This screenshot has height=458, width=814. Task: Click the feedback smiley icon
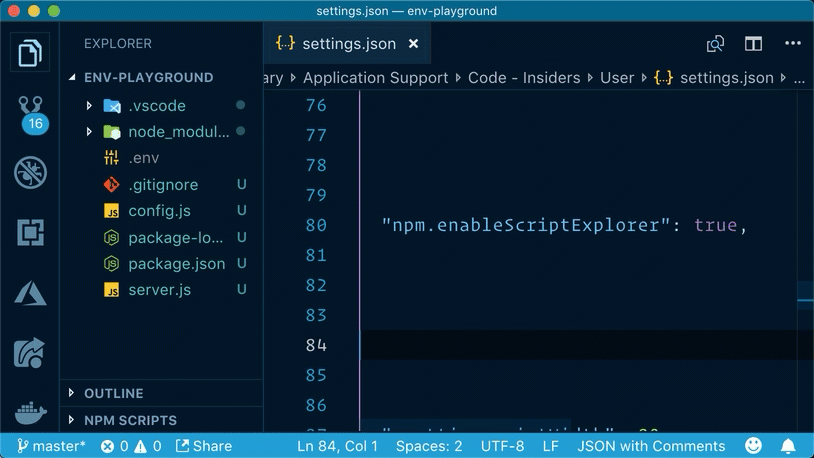[754, 446]
